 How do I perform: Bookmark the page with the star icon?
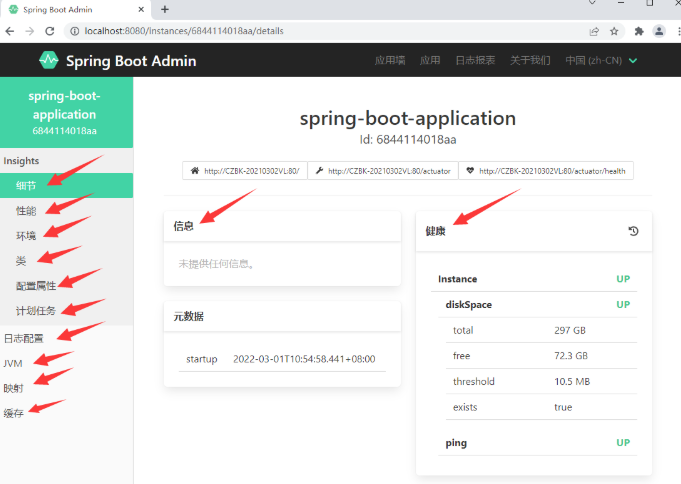point(614,31)
